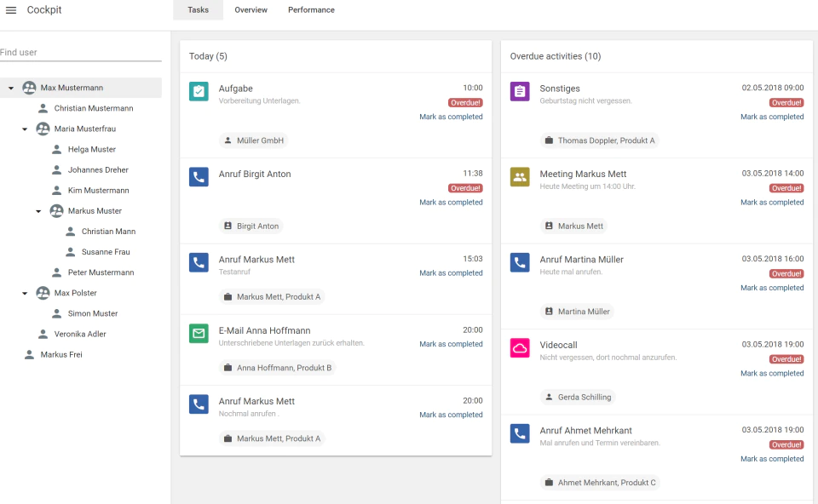Click the green mail icon for E-Mail Anna Hoffmann
Image resolution: width=818 pixels, height=504 pixels.
[199, 333]
